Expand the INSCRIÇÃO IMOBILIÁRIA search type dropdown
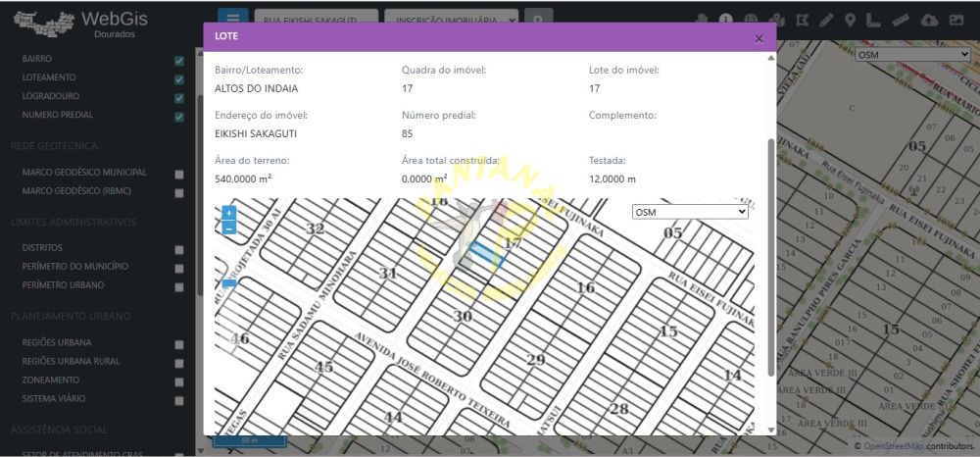This screenshot has height=457, width=980. click(x=452, y=19)
